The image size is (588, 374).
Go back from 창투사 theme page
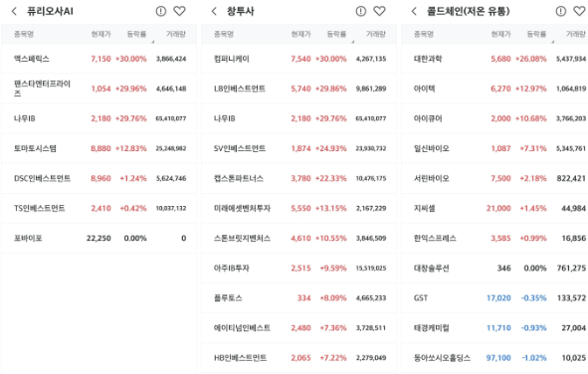click(214, 11)
